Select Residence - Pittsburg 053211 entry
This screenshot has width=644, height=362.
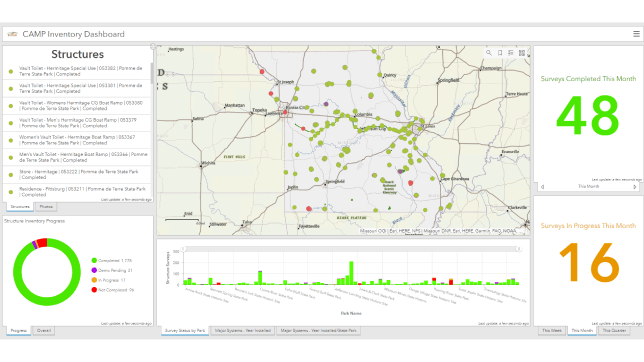tap(77, 191)
